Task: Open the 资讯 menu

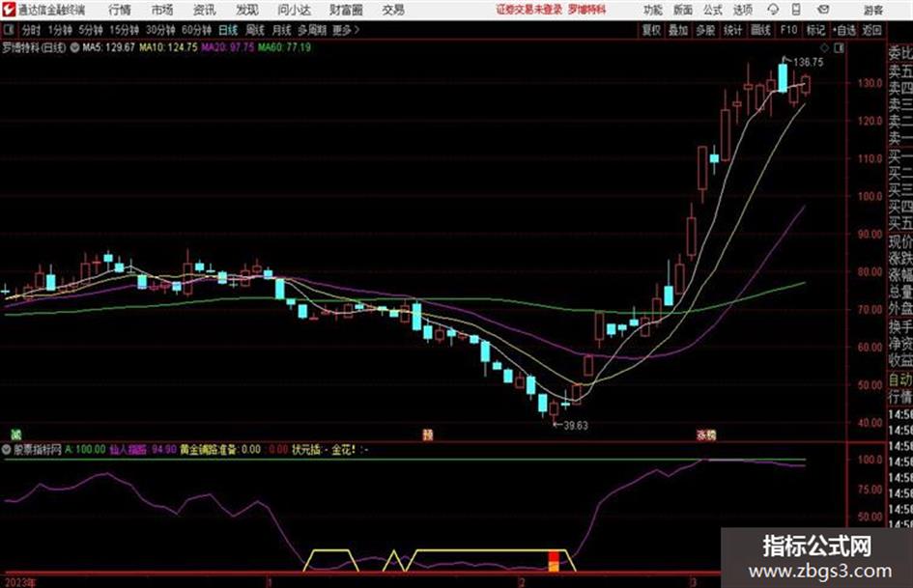Action: [204, 10]
